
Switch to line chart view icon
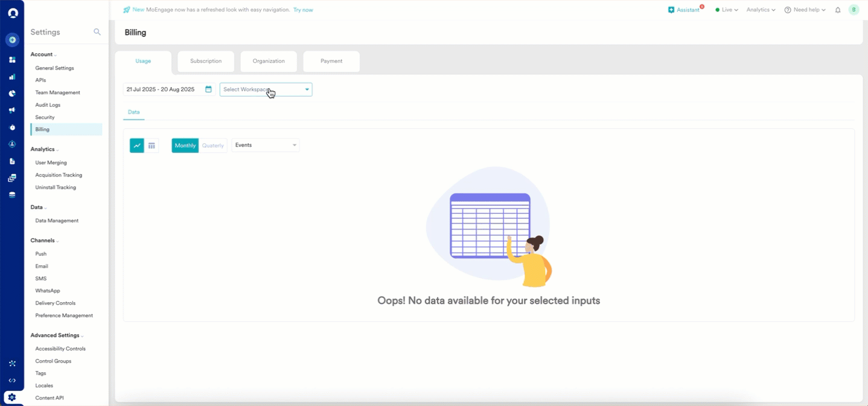137,146
